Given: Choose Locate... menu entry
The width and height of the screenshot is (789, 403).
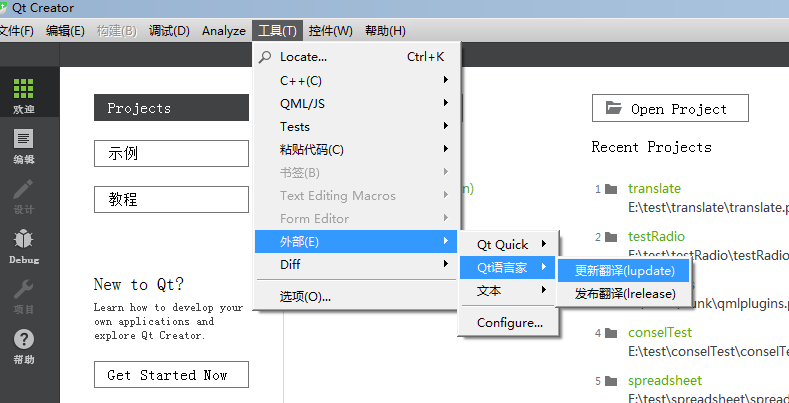Looking at the screenshot, I should click(357, 57).
